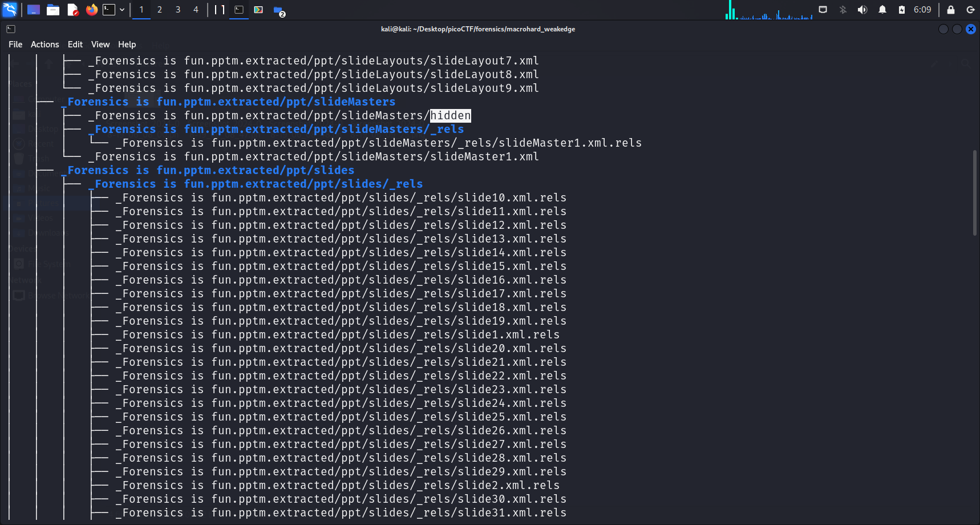Open the file manager folder icon
The image size is (980, 525).
(x=53, y=10)
